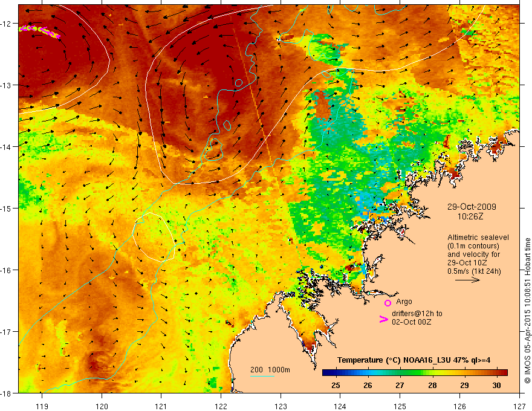Click the 'Argo' legend label

pyautogui.click(x=404, y=302)
